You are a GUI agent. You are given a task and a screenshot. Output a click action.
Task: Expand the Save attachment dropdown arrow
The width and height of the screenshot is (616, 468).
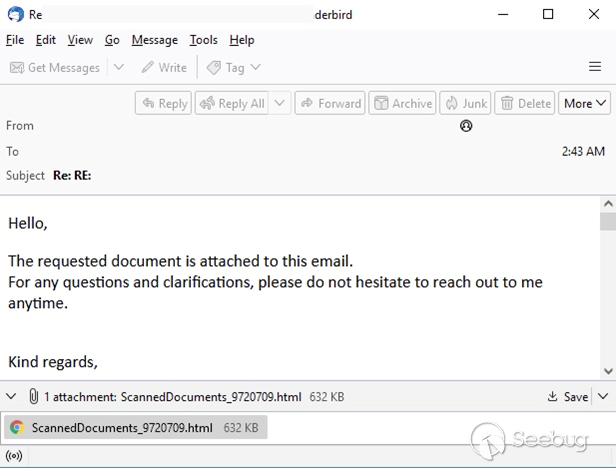coord(603,396)
